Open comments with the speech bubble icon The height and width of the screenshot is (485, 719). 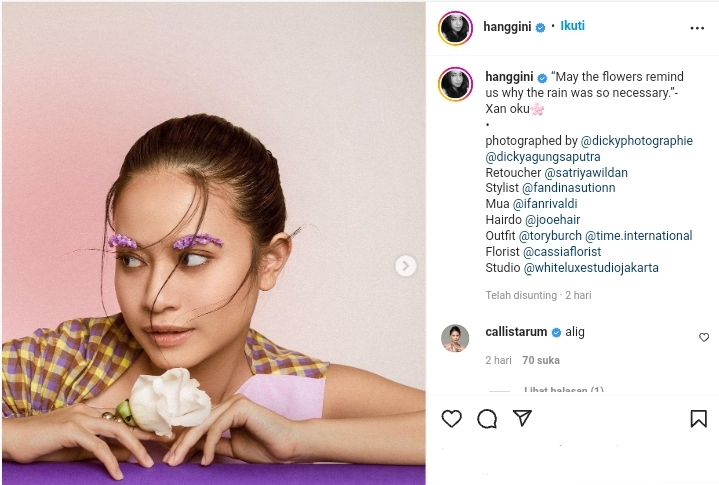tap(487, 419)
